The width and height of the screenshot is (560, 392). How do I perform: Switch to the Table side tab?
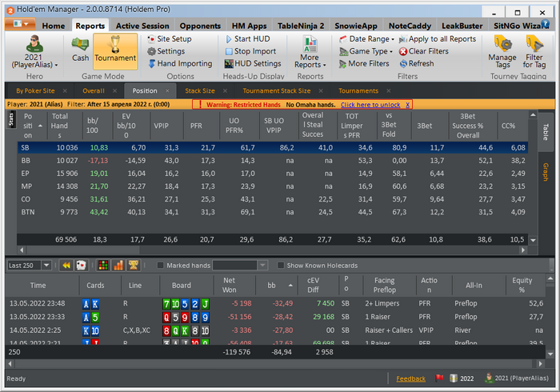pyautogui.click(x=546, y=132)
